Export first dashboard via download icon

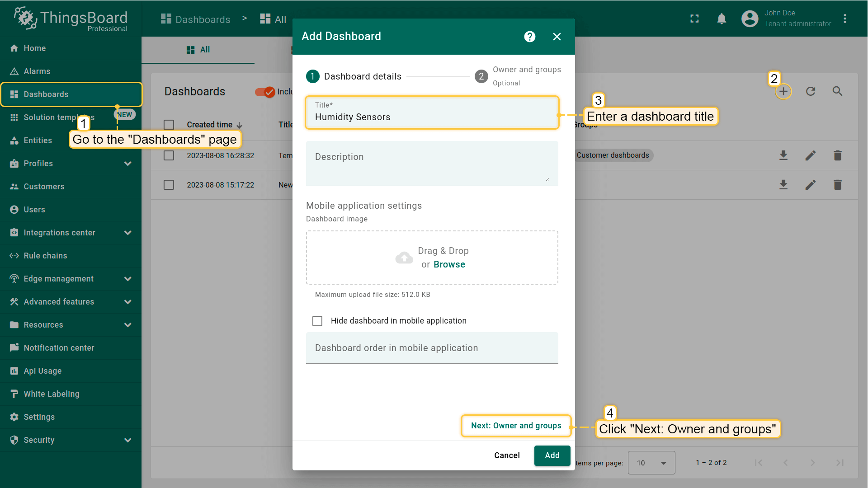click(x=783, y=155)
